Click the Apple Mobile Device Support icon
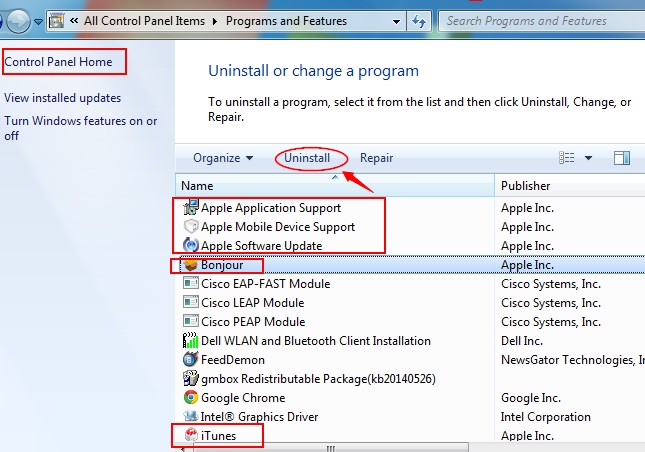 [x=191, y=227]
